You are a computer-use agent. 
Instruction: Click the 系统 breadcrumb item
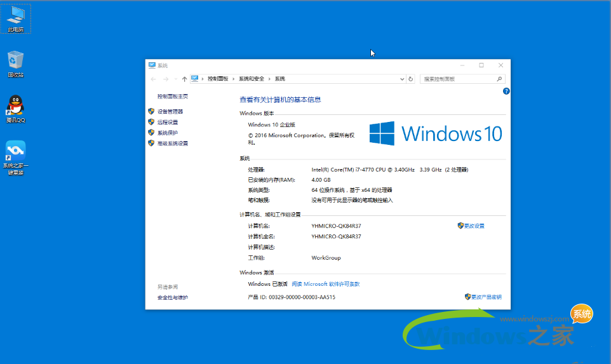coord(280,79)
